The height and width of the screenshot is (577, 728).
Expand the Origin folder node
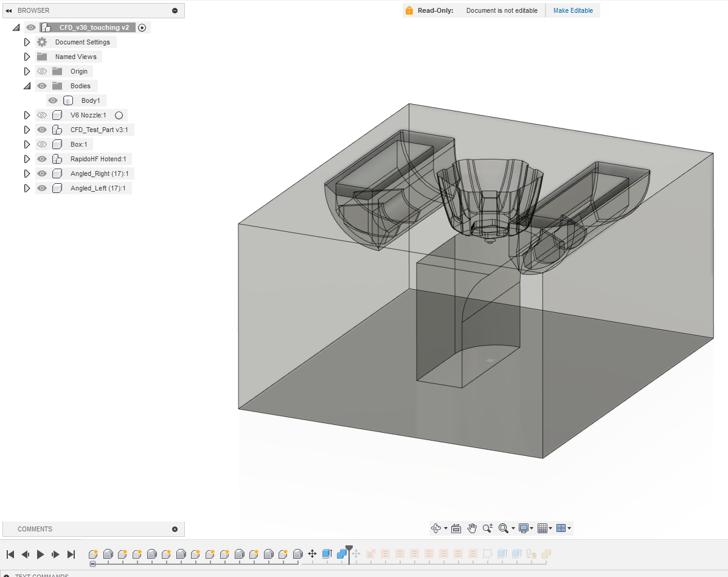point(27,72)
